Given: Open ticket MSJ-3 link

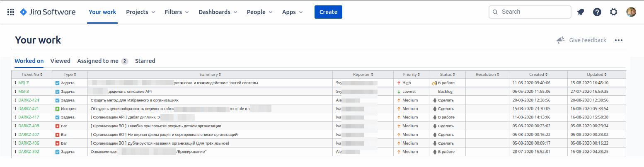Looking at the screenshot, I should pos(24,91).
